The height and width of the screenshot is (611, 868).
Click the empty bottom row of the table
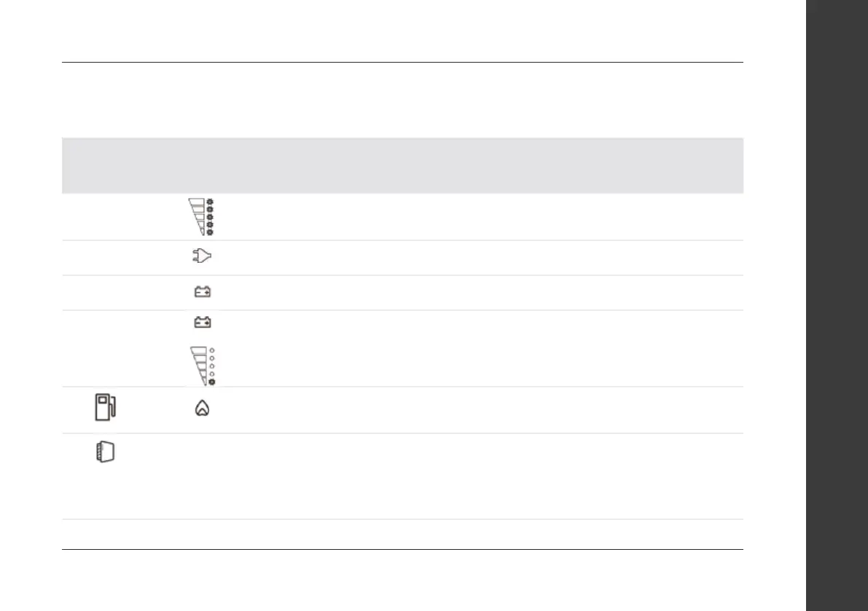(x=402, y=534)
